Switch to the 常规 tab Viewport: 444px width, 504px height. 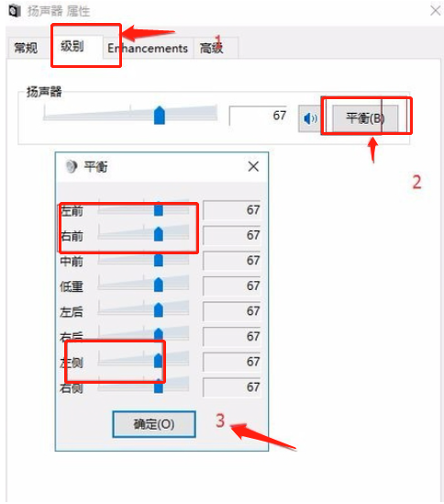(26, 49)
